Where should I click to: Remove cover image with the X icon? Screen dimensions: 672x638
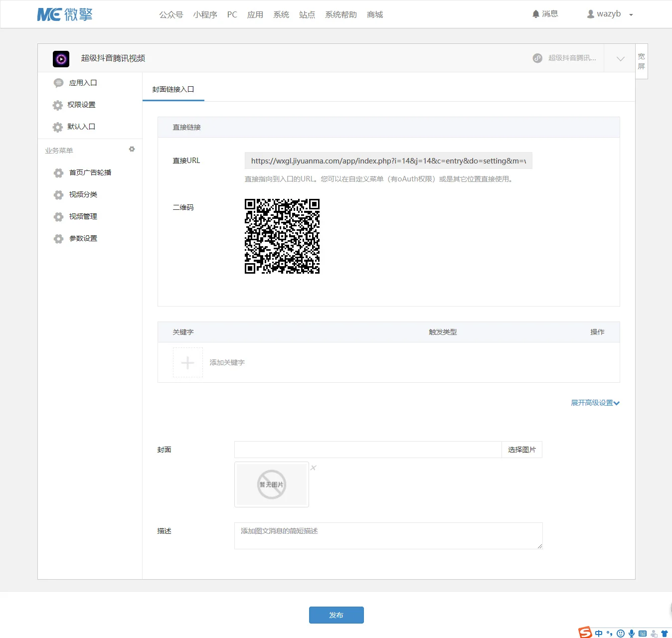coord(313,468)
